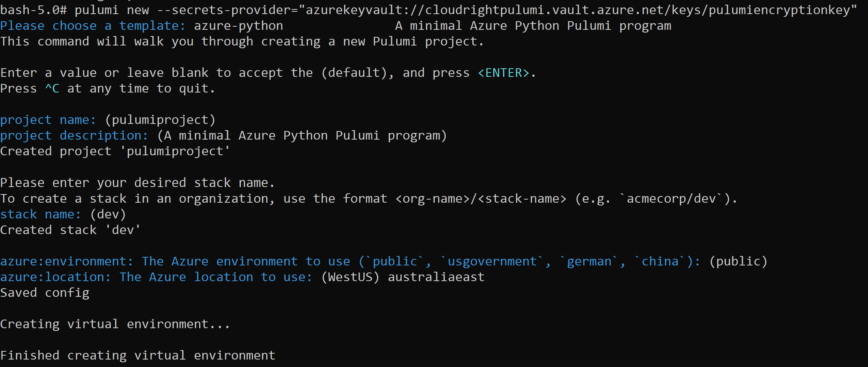
Task: Click the 'Saved config' output line
Action: [x=45, y=293]
